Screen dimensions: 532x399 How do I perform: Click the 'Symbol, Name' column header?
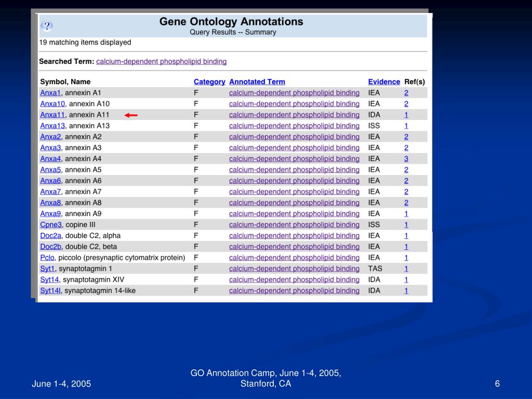point(65,82)
